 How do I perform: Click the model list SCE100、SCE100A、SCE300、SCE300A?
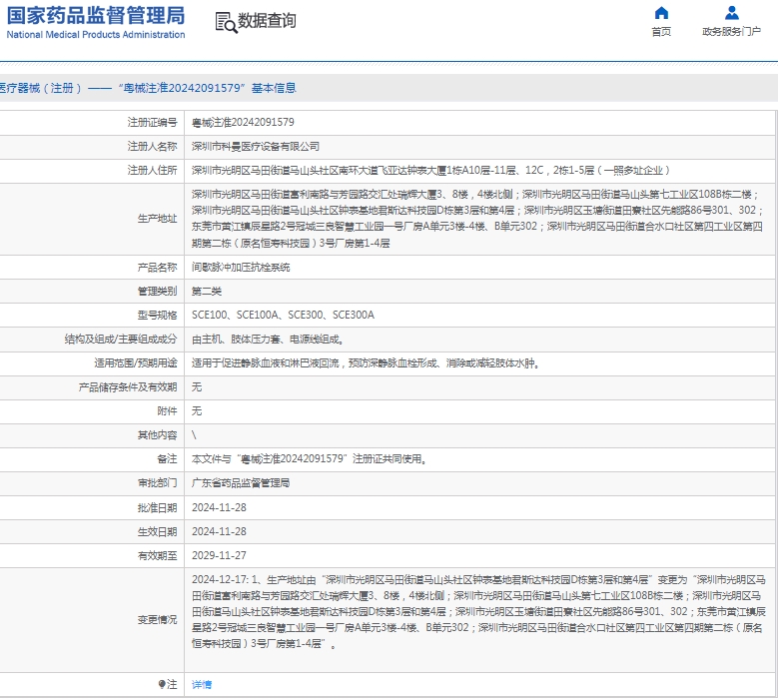[283, 315]
